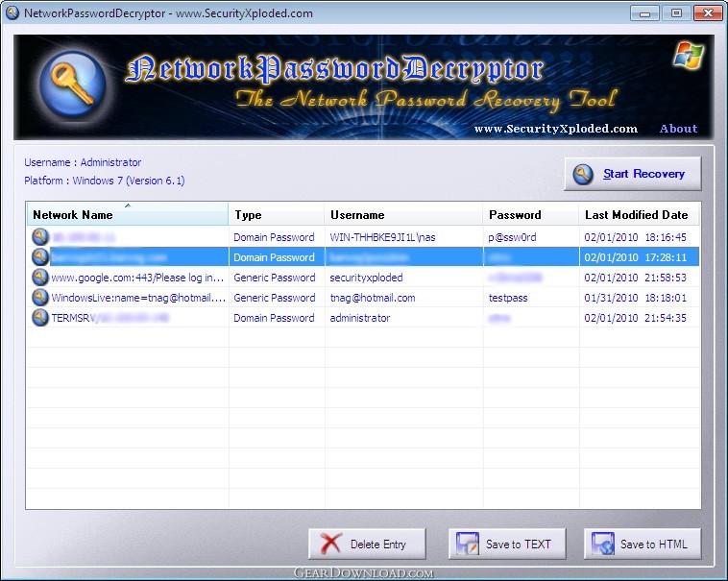
Task: Click date '02/01/2010 21:54:35' cell
Action: (635, 318)
